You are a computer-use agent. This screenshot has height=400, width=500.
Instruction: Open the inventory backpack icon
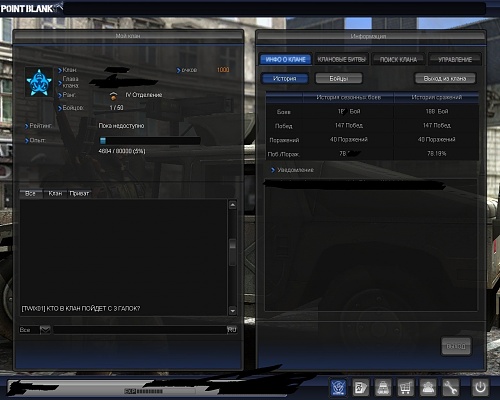coord(383,387)
